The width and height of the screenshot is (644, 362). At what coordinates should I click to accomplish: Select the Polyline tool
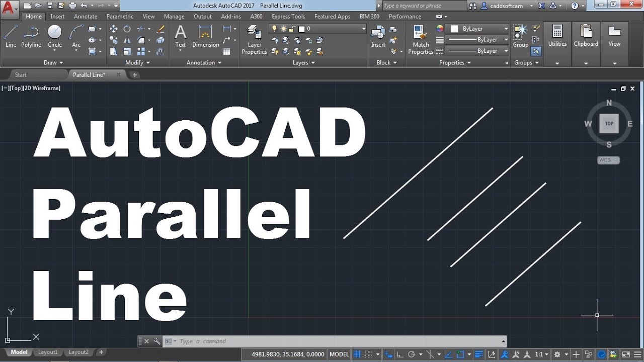coord(31,36)
